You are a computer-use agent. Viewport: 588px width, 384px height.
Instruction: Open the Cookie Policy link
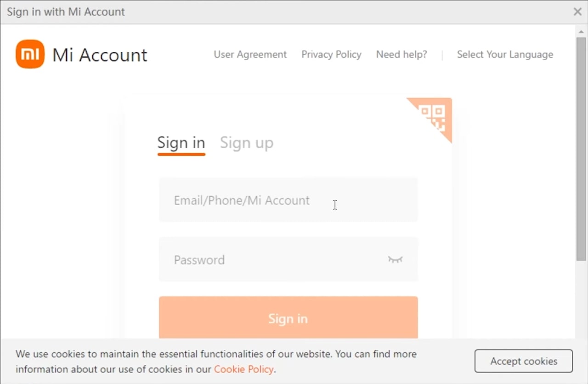[243, 369]
